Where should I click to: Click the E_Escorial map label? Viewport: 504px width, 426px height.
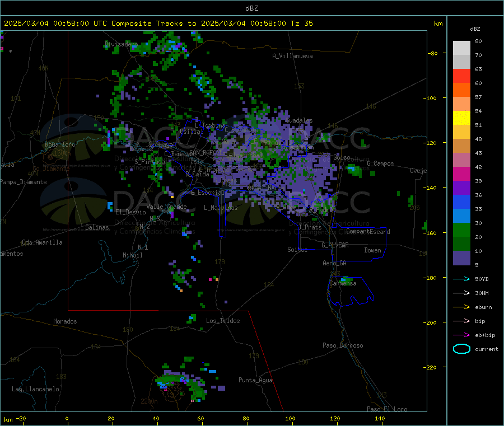coord(207,193)
